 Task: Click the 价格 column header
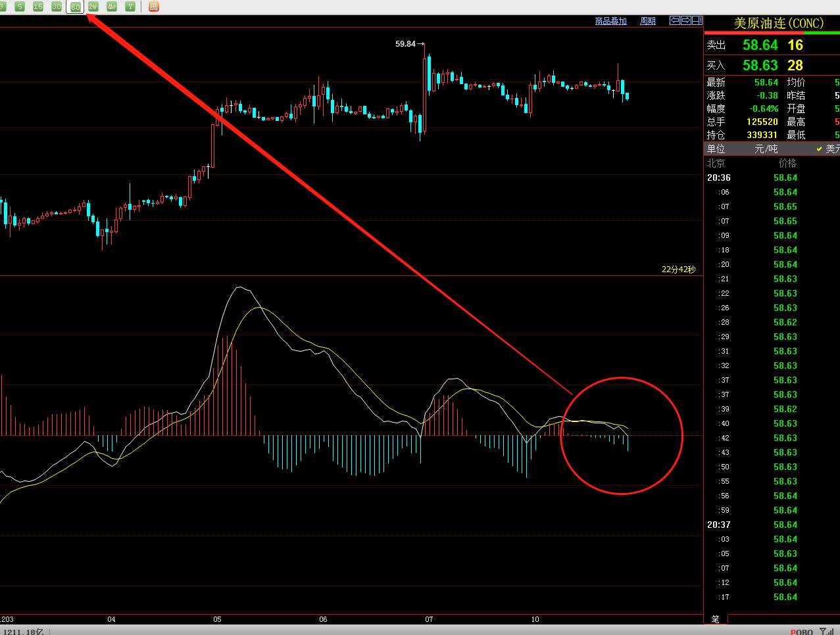pos(787,163)
